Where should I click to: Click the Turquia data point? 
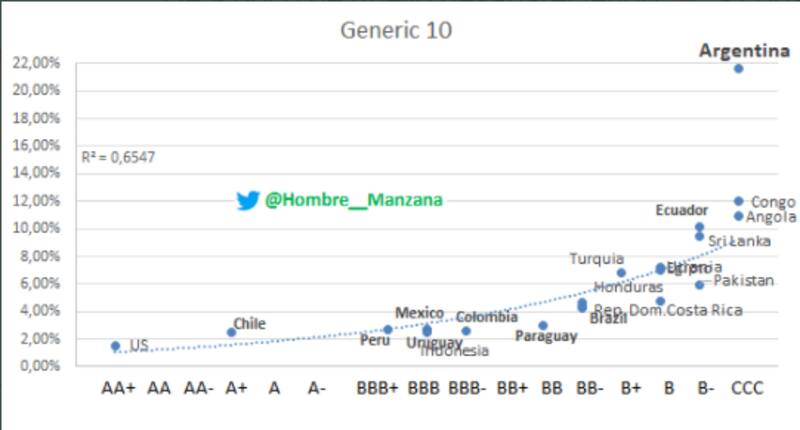click(621, 272)
